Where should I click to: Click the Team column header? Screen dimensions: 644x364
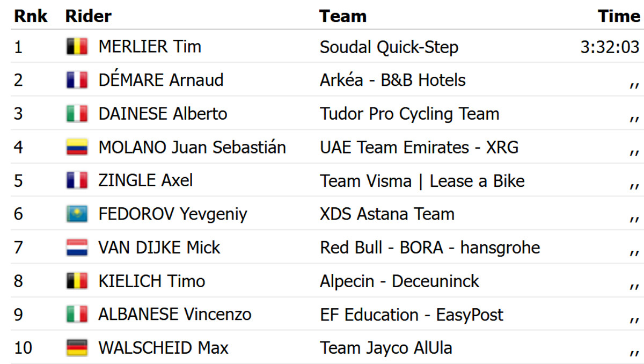(x=343, y=16)
